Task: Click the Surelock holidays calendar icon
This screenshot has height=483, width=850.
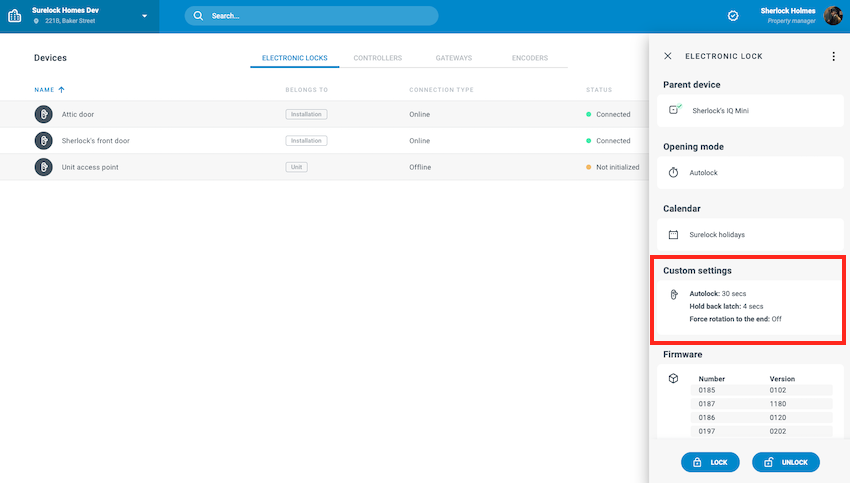Action: click(x=674, y=235)
